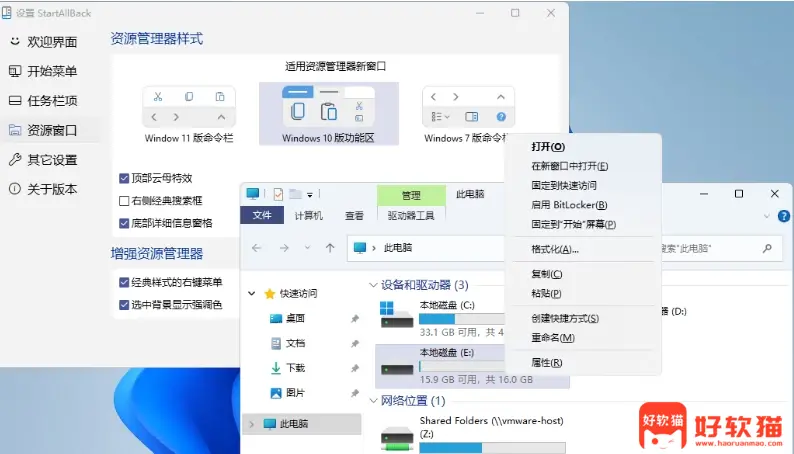Select 文档 in the navigation pane

(295, 344)
